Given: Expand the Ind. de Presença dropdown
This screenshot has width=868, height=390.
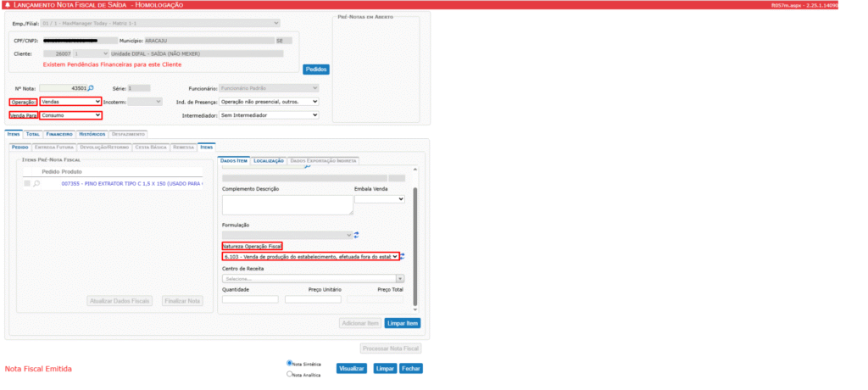Looking at the screenshot, I should pyautogui.click(x=268, y=102).
